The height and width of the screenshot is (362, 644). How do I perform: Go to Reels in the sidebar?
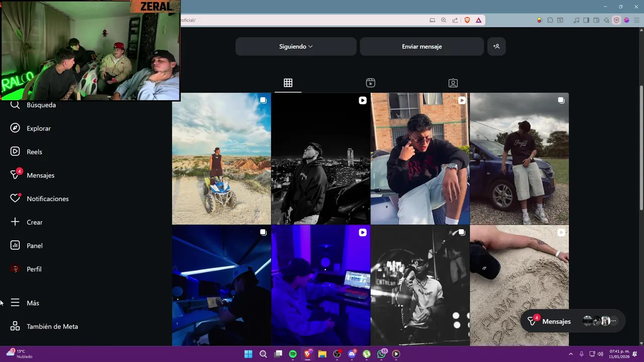point(26,152)
